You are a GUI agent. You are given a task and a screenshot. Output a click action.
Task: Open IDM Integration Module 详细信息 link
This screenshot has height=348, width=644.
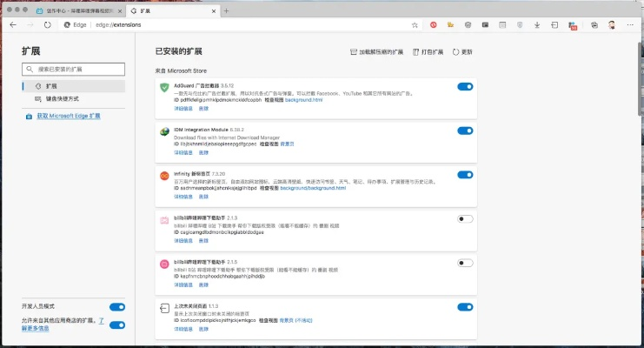183,152
